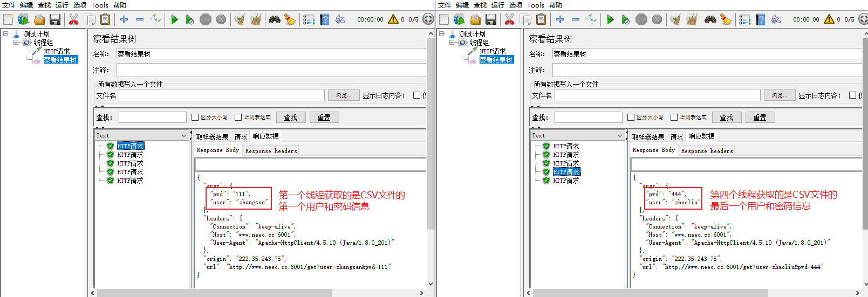The image size is (868, 297).
Task: Click New test plan icon in left window
Action: coord(8,19)
